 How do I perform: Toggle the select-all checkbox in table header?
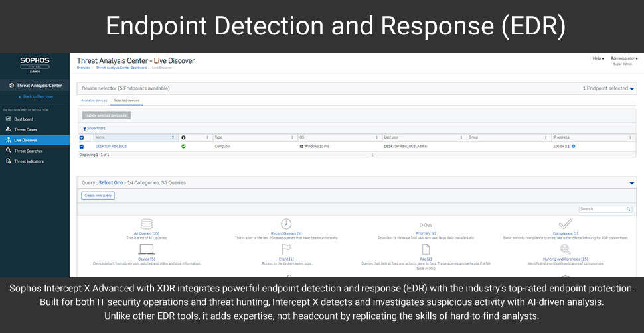(81, 138)
